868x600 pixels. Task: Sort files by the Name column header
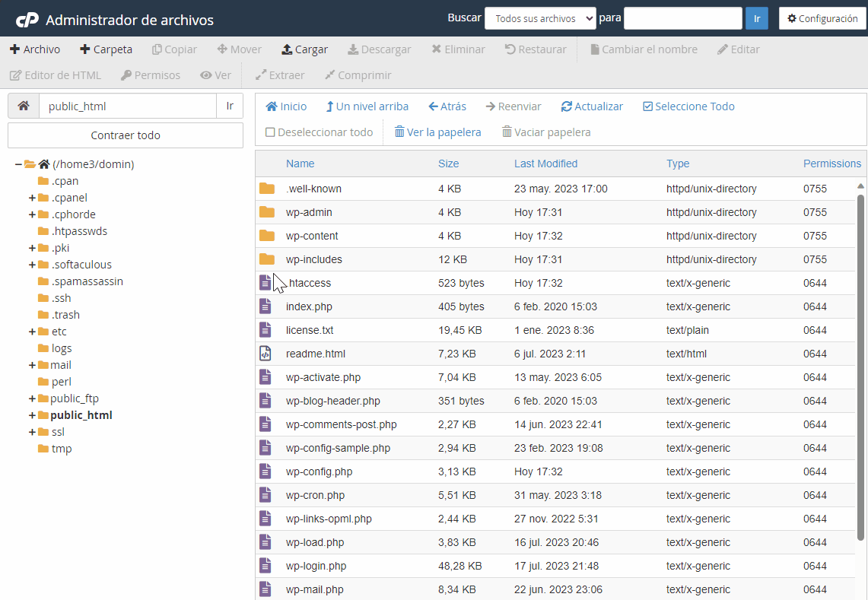click(x=300, y=163)
